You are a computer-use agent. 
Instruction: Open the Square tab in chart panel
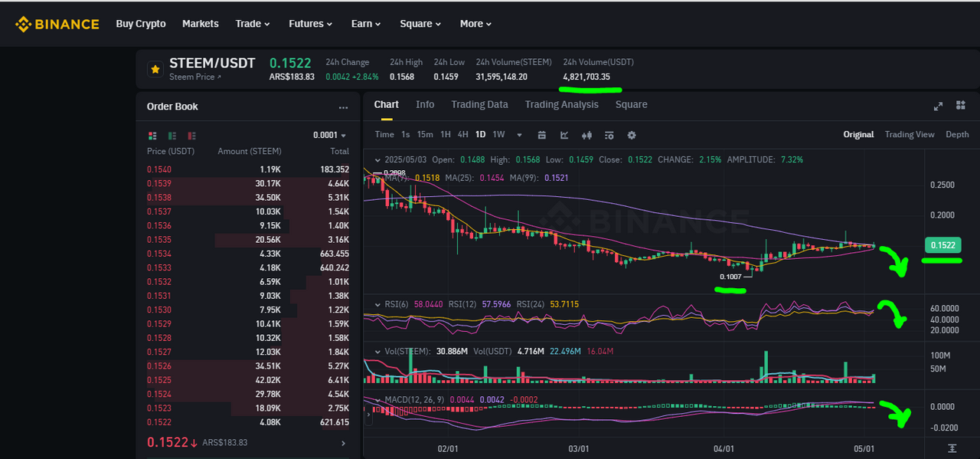pos(632,105)
